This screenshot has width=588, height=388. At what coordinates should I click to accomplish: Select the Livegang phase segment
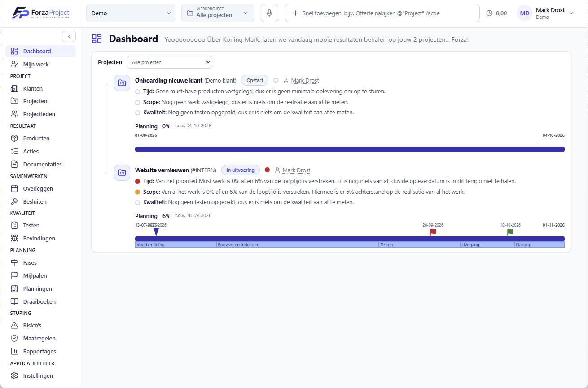487,245
